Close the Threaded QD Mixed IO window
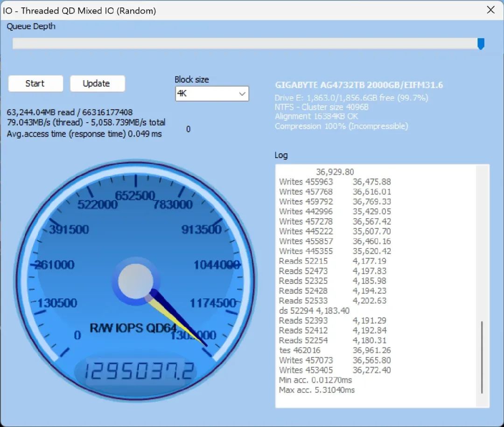 click(490, 10)
